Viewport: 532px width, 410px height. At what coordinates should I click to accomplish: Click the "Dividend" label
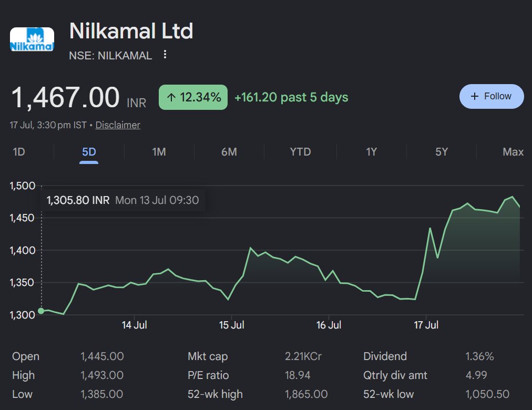click(385, 356)
